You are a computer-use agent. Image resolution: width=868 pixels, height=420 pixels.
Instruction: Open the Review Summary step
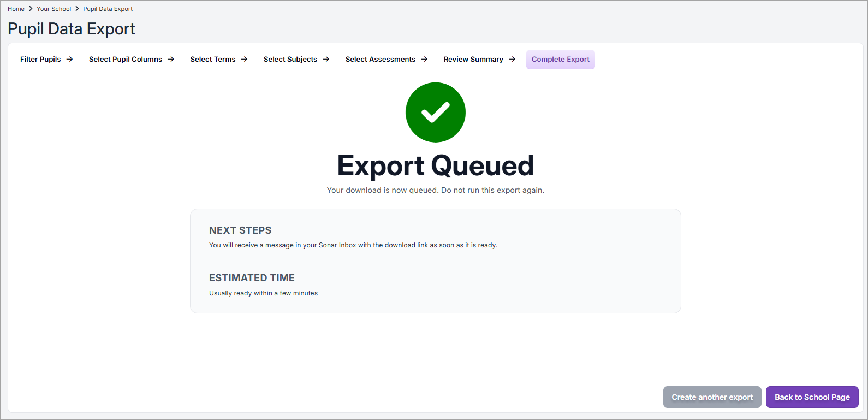click(x=473, y=60)
